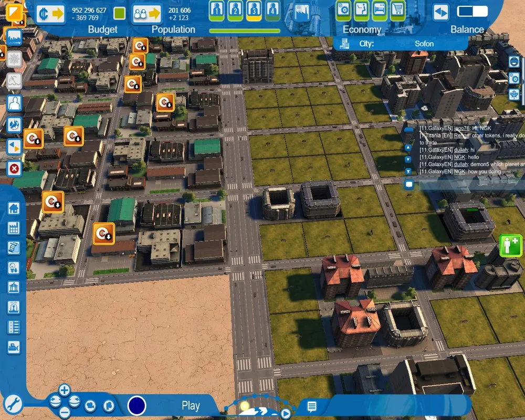Open the Budget details arrow button

pos(50,14)
